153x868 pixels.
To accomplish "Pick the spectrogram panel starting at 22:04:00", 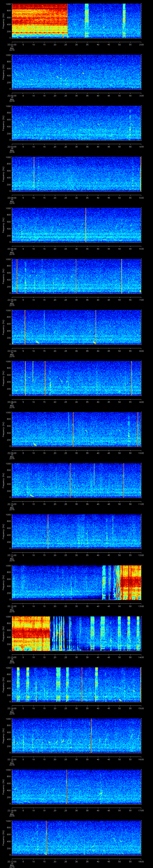I will pyautogui.click(x=77, y=174).
